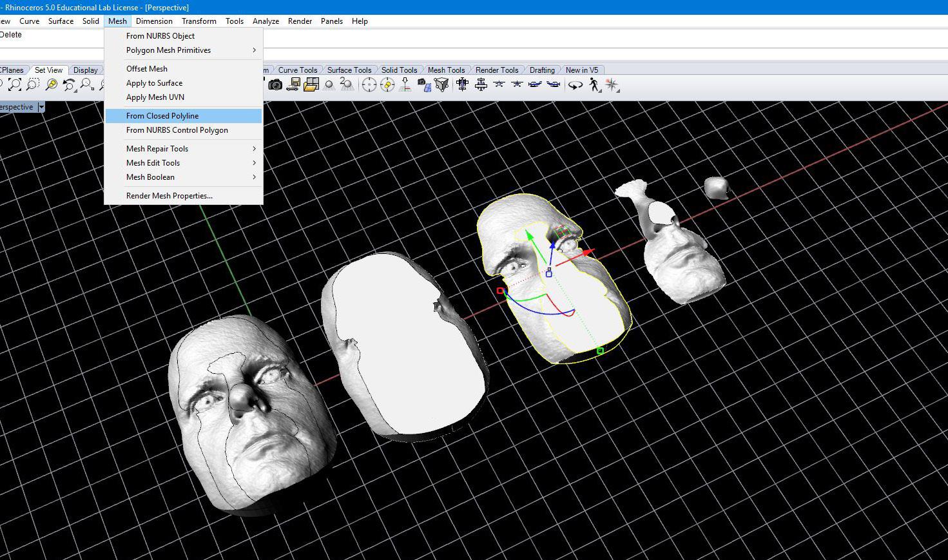Click the two spheres on grid icon
The image size is (948, 560).
(x=347, y=84)
